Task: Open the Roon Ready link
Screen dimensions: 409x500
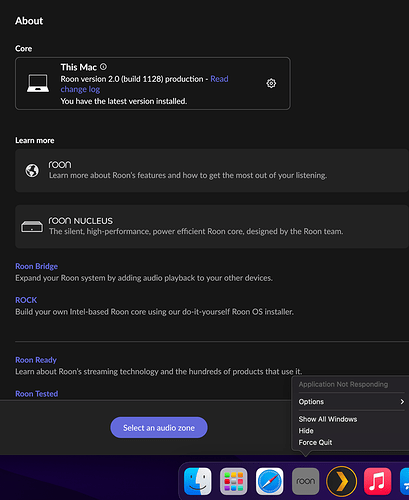Action: [x=36, y=360]
